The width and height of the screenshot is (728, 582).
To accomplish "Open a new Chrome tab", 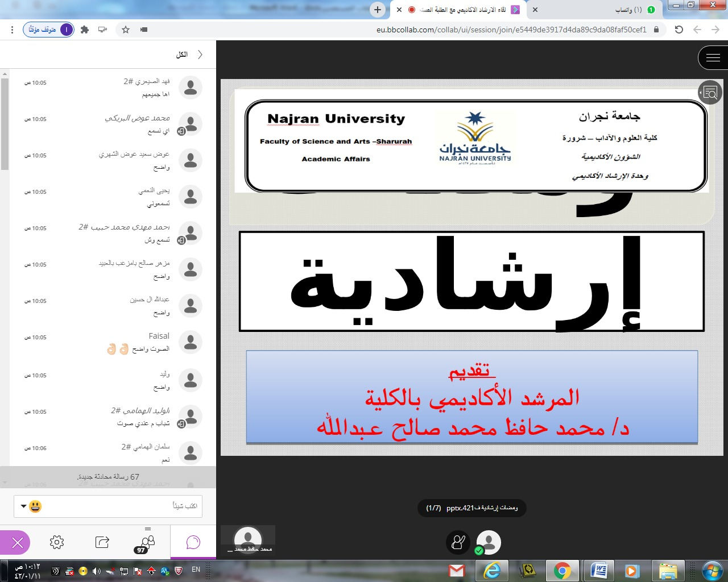I will (x=378, y=10).
